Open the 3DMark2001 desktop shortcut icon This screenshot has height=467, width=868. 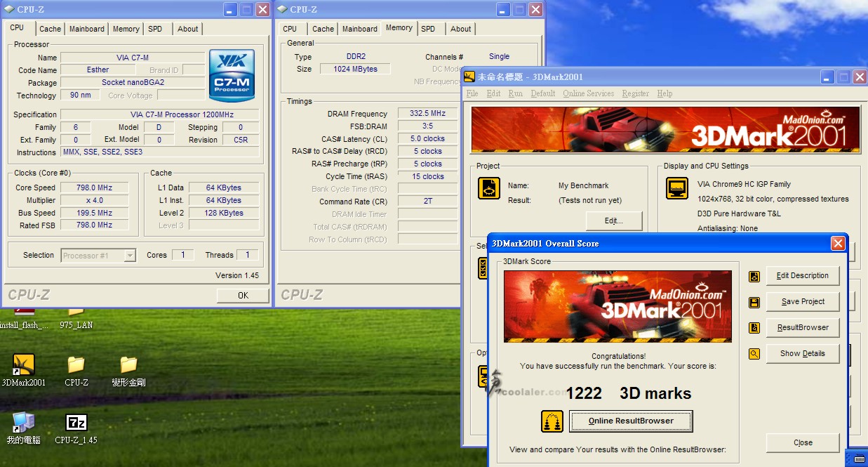click(x=24, y=364)
